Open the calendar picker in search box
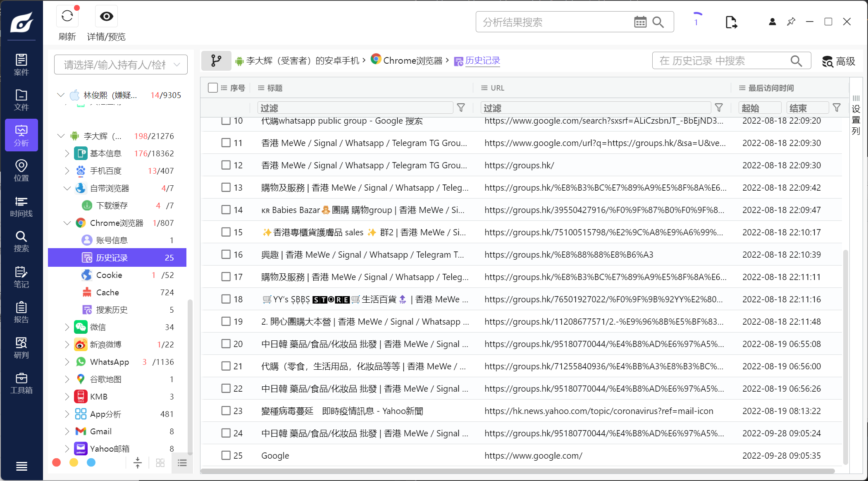Image resolution: width=868 pixels, height=481 pixels. pos(640,22)
